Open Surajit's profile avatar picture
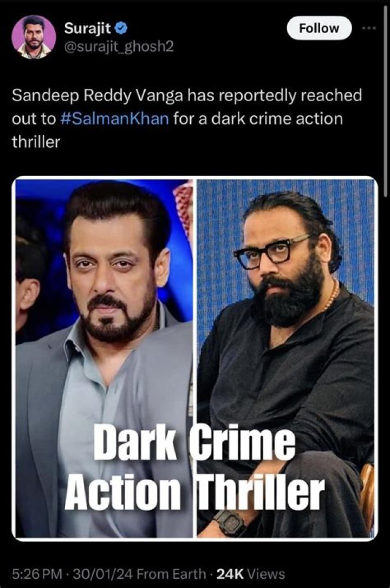 pos(34,37)
